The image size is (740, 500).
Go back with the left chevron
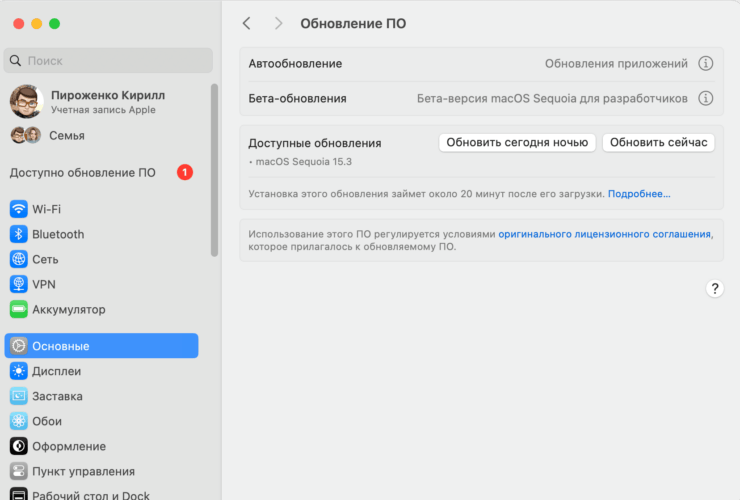tap(246, 23)
